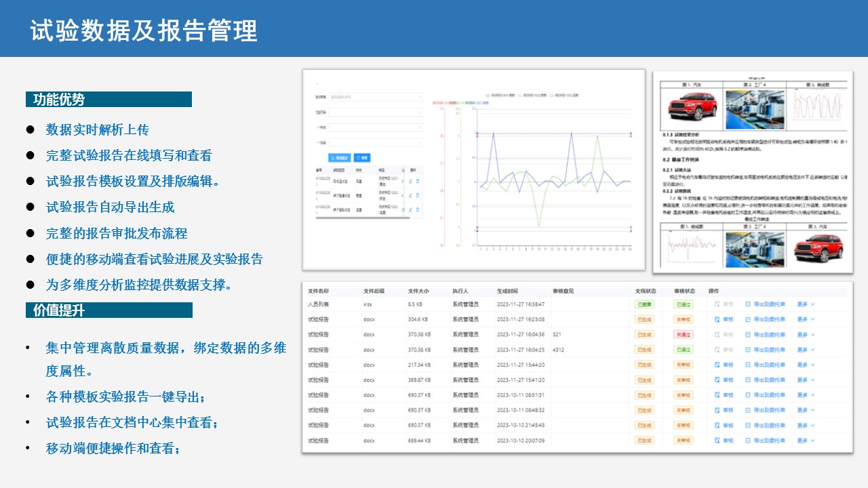868x488 pixels.
Task: Hide the 测试样品1(S01)频率 series via its legend marker
Action: (x=488, y=96)
